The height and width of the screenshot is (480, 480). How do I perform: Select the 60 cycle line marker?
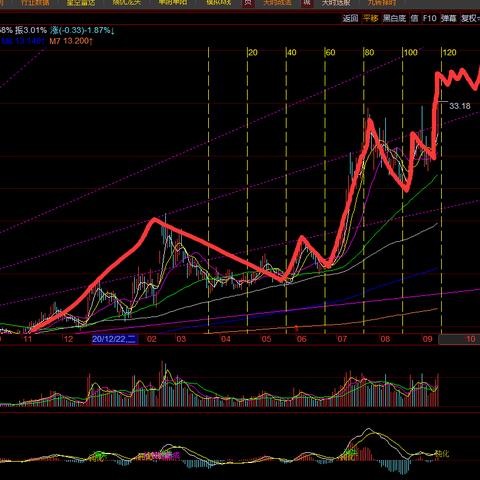pos(331,53)
